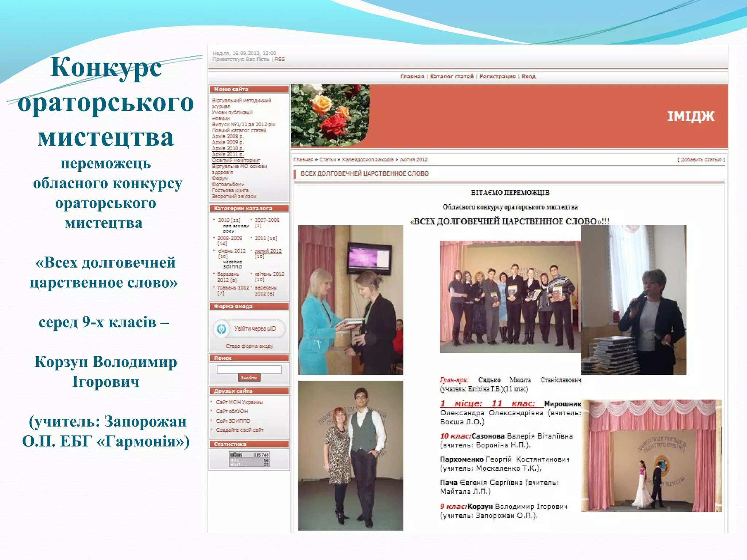
Task: Open Зворотний зв'язок menu link
Action: [234, 196]
